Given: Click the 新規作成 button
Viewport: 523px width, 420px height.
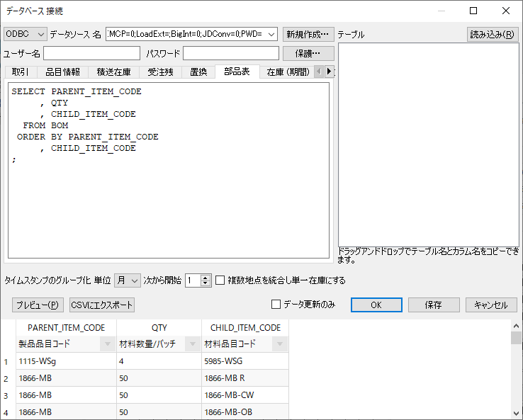Looking at the screenshot, I should [308, 34].
